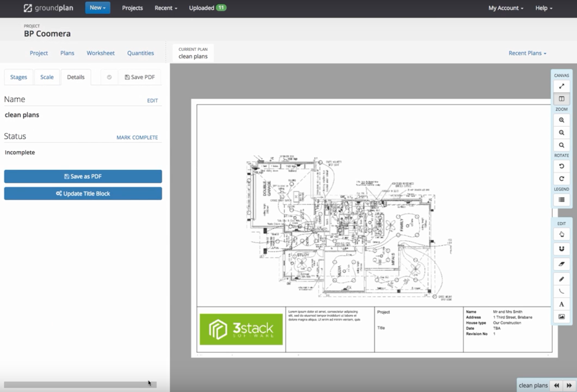Select the eraser tool
The width and height of the screenshot is (577, 392).
click(562, 264)
